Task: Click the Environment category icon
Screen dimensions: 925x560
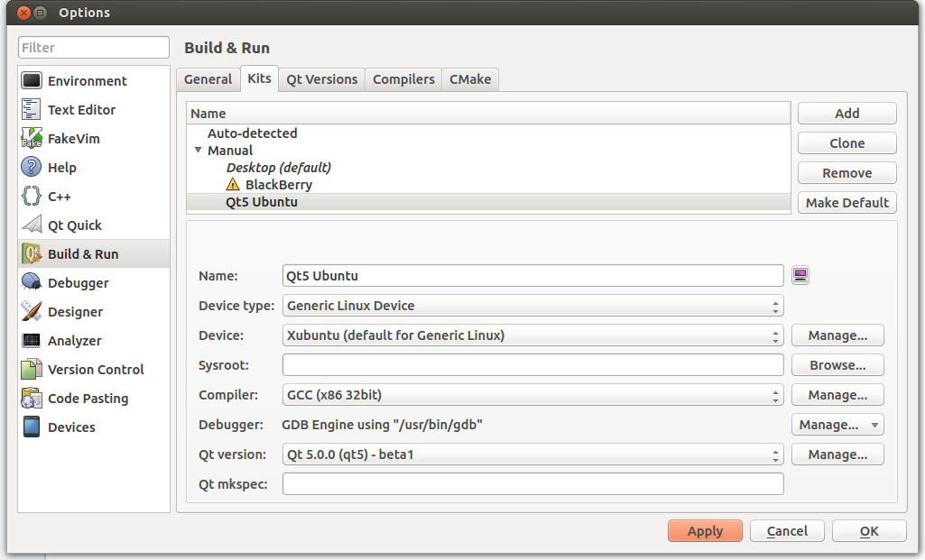Action: [x=32, y=80]
